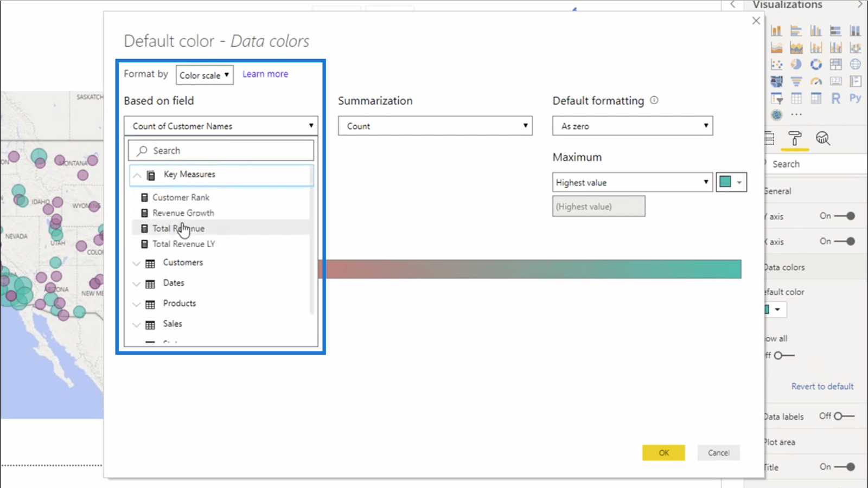Click the format pane Search box
The width and height of the screenshot is (868, 488).
(817, 164)
